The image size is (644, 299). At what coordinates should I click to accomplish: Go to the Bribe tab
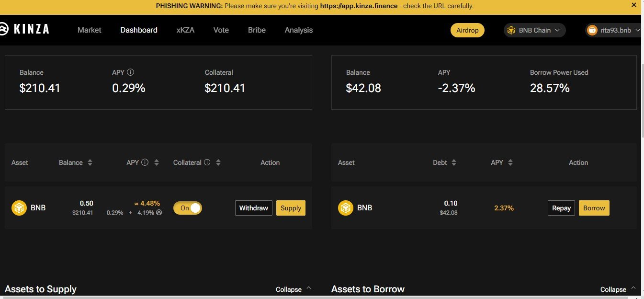pos(257,30)
